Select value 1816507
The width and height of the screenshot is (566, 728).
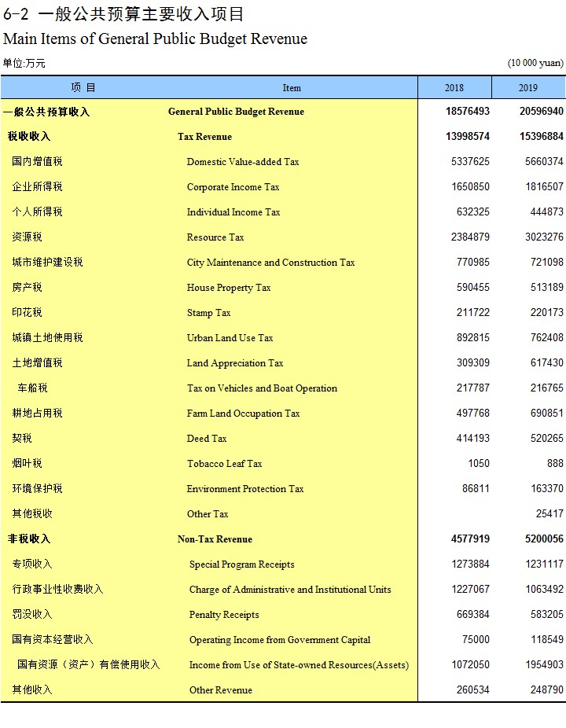point(544,186)
